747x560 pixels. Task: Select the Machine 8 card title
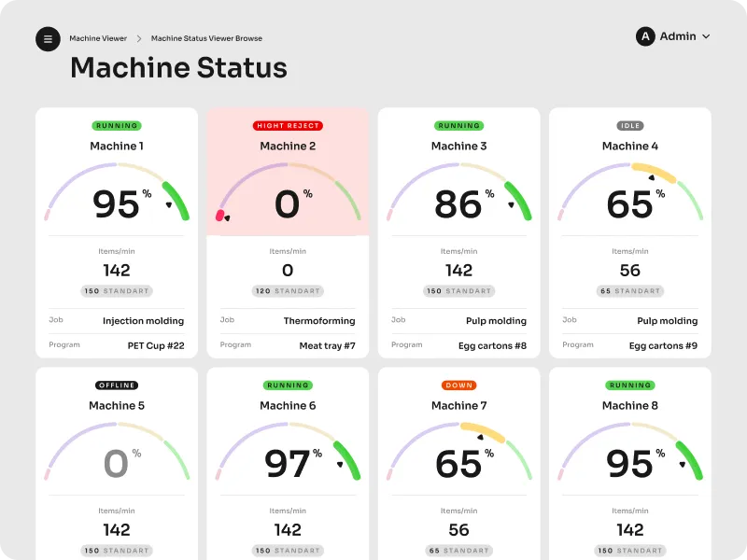tap(630, 406)
